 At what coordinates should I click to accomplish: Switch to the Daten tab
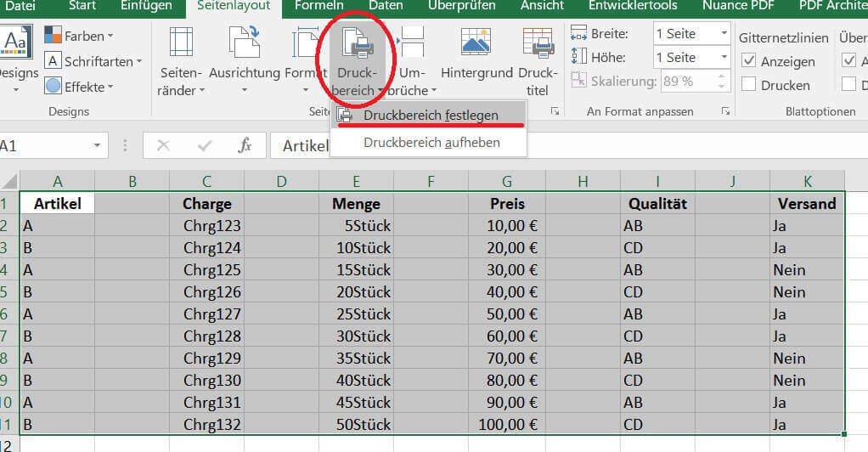pos(386,6)
